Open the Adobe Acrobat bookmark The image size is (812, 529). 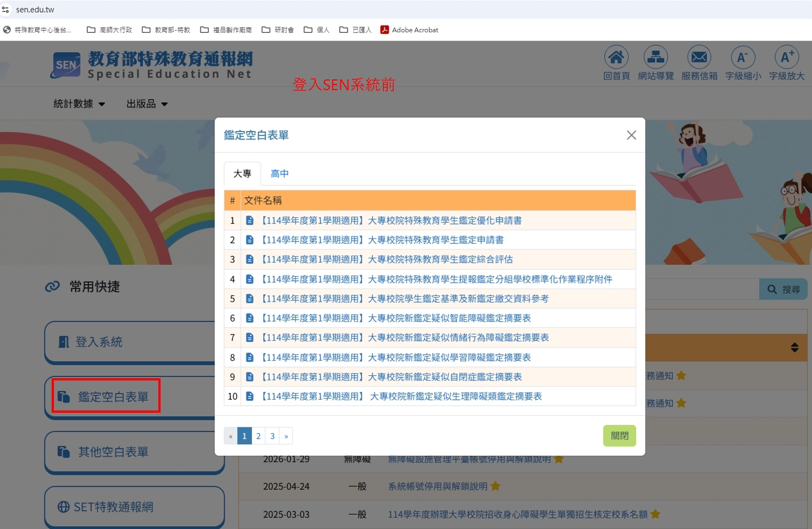409,30
